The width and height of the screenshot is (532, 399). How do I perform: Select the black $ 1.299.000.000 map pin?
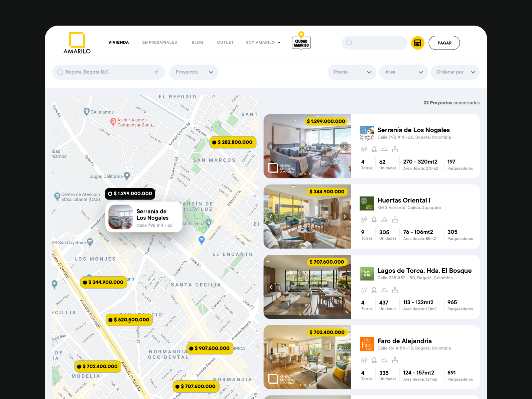[130, 194]
